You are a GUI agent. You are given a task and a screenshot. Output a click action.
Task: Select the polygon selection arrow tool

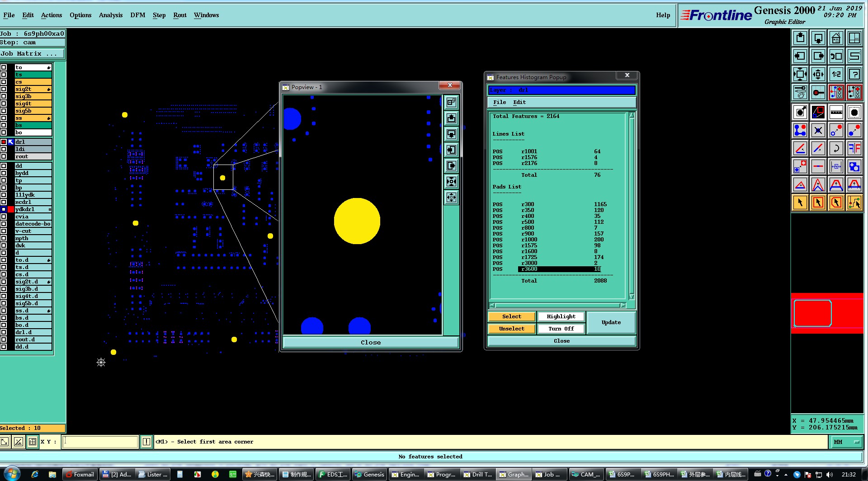[836, 203]
